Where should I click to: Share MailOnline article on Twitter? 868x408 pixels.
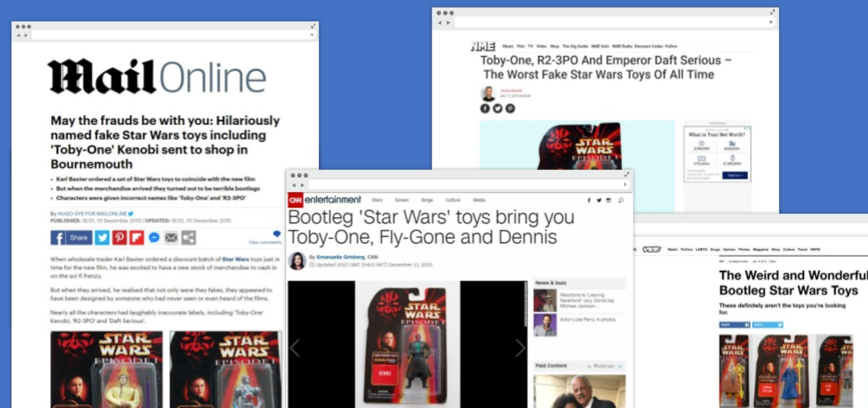(x=102, y=237)
